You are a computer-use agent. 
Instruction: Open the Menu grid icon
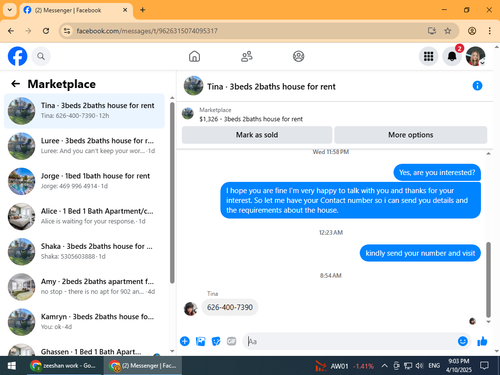[x=428, y=56]
